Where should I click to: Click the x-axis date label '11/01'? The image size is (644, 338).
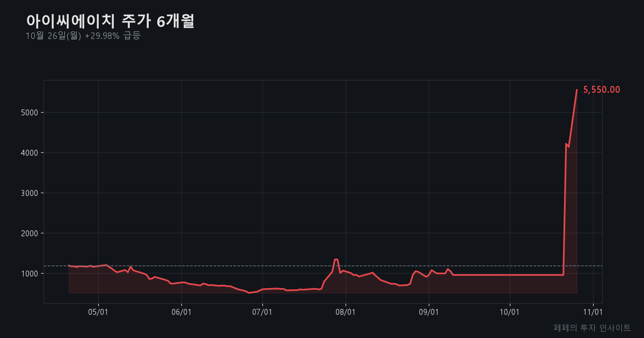pos(593,311)
